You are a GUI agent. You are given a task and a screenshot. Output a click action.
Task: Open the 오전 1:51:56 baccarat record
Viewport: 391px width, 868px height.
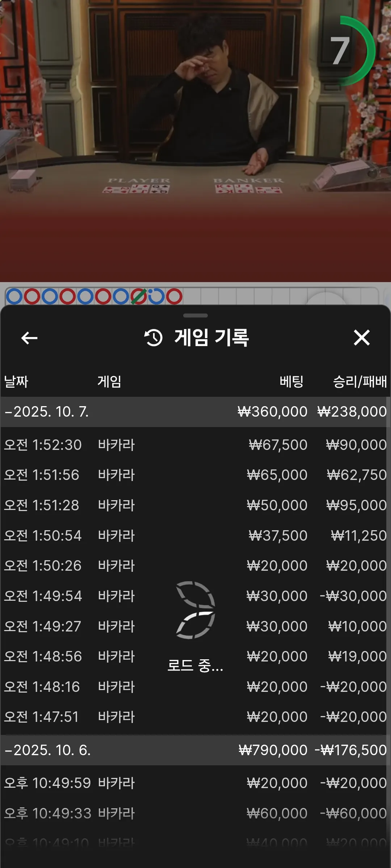[x=195, y=475]
